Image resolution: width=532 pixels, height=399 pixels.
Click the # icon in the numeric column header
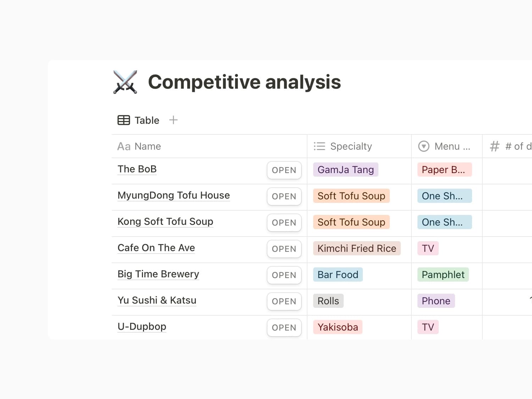pos(494,146)
